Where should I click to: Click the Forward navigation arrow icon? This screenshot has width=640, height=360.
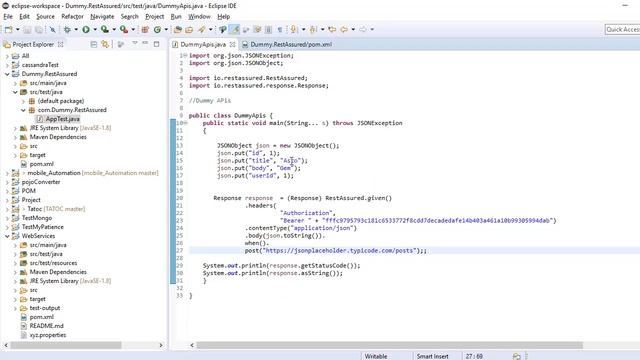click(x=363, y=29)
